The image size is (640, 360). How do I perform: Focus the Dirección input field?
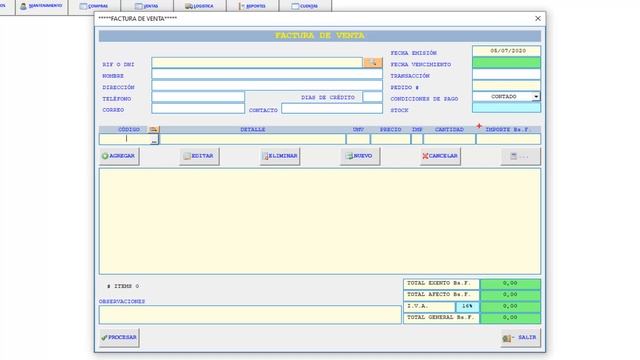click(x=267, y=85)
